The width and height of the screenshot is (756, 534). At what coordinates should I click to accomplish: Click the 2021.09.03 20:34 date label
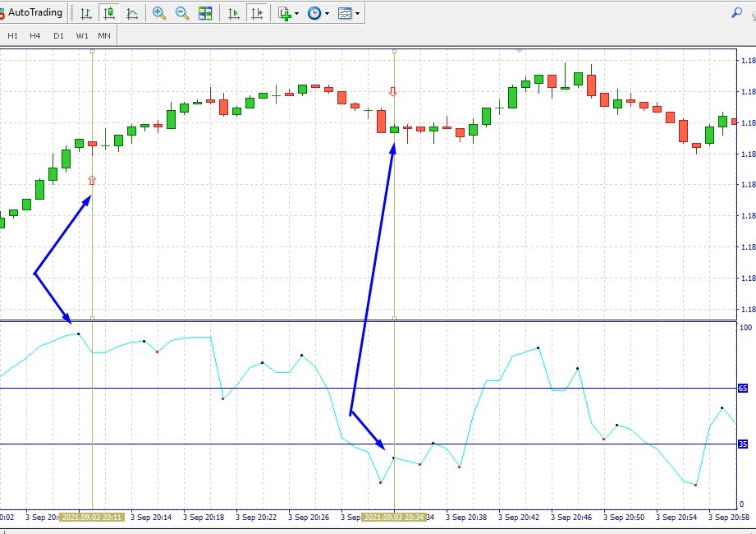coord(394,517)
